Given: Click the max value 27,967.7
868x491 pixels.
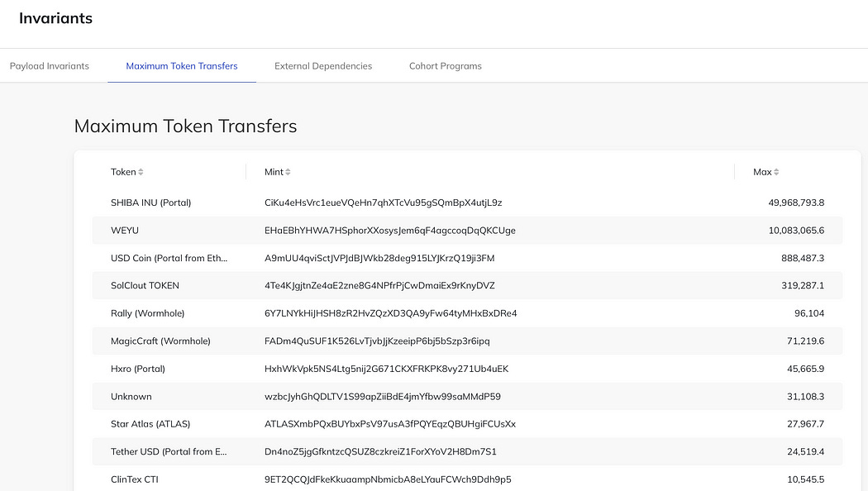Looking at the screenshot, I should (805, 424).
